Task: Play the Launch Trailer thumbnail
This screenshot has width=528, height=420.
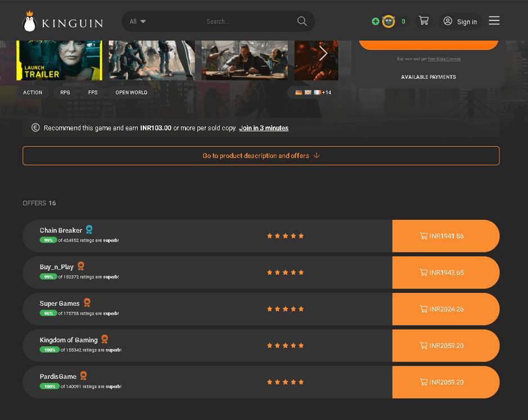Action: coord(59,60)
